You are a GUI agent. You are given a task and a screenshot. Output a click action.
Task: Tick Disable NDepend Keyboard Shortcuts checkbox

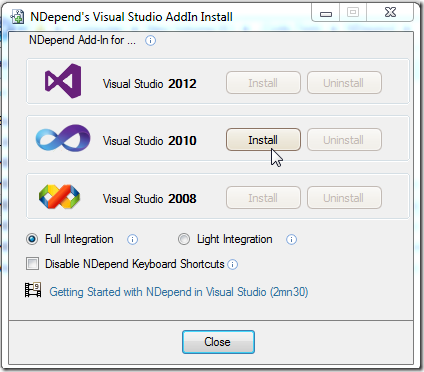[x=32, y=264]
